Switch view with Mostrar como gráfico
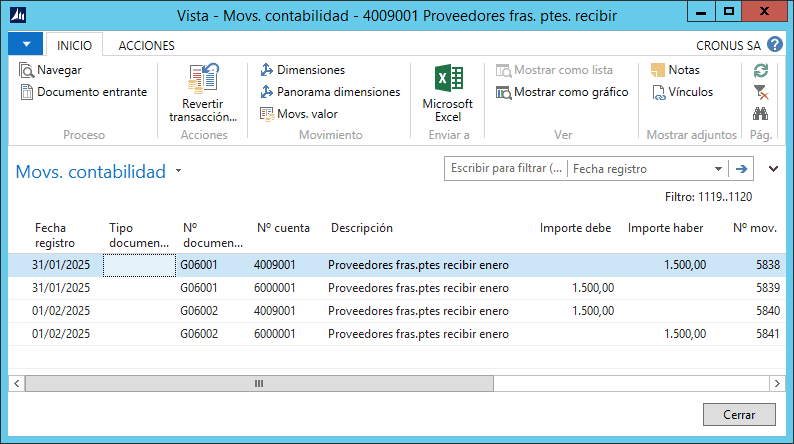 [562, 92]
